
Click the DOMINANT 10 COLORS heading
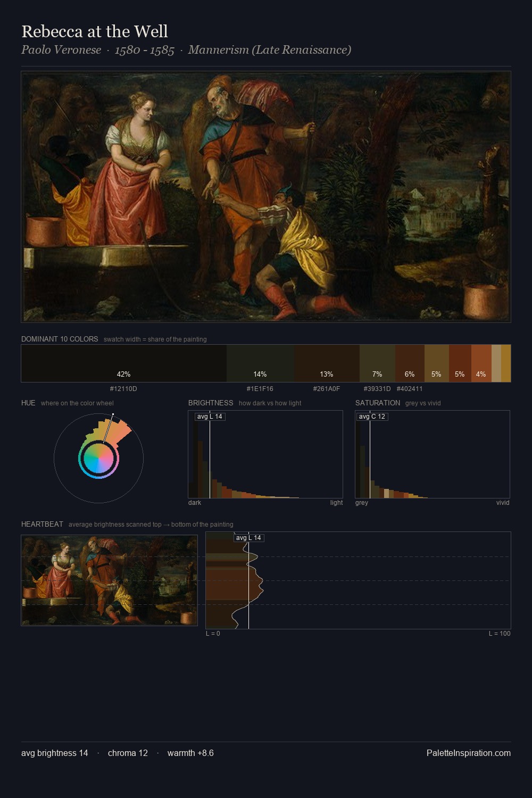coord(60,339)
